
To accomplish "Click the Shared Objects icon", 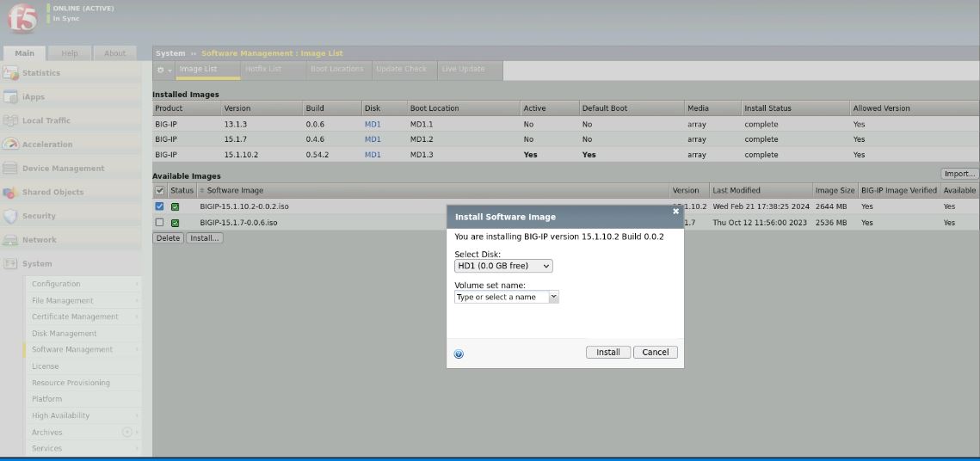I will pyautogui.click(x=11, y=193).
